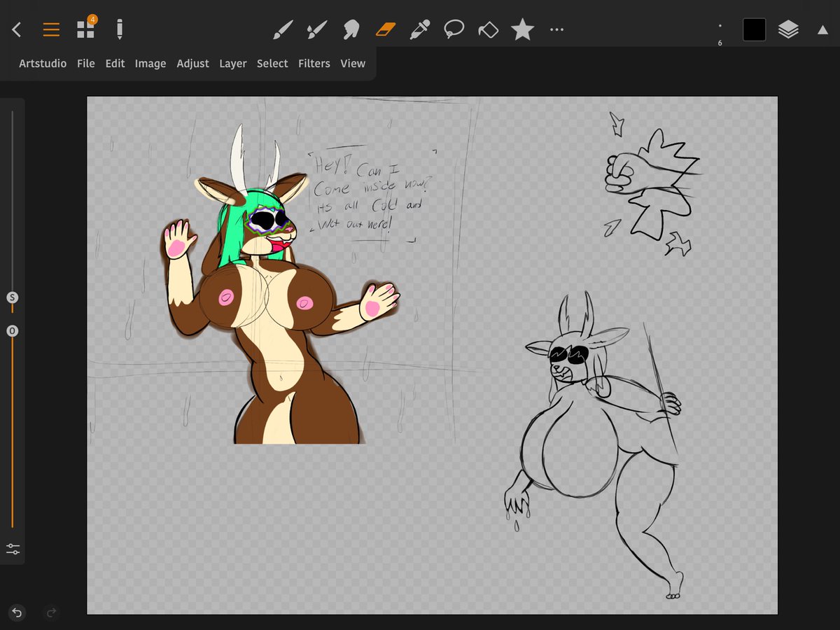The width and height of the screenshot is (840, 630).
Task: Open the grid gallery icon
Action: point(85,29)
